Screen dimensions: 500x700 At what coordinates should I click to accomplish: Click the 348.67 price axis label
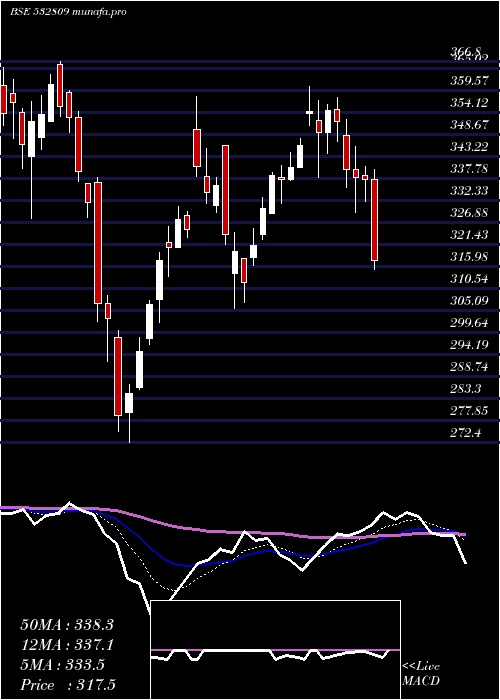click(468, 125)
